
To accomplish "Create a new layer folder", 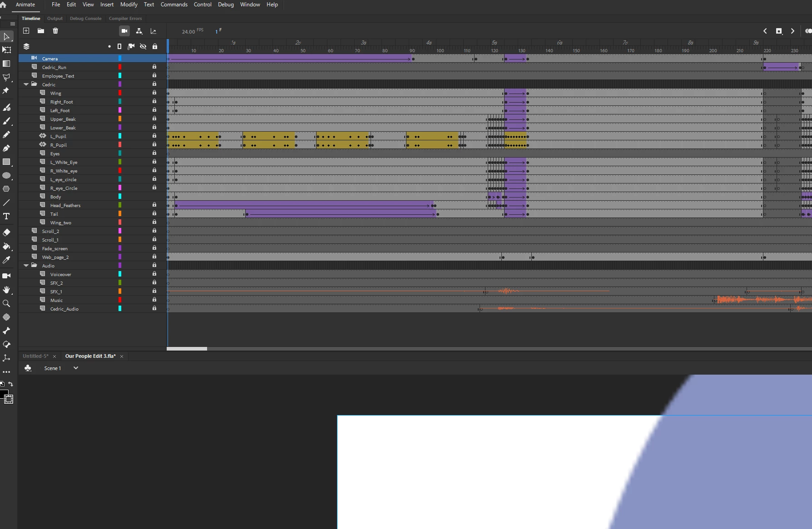I will [41, 31].
